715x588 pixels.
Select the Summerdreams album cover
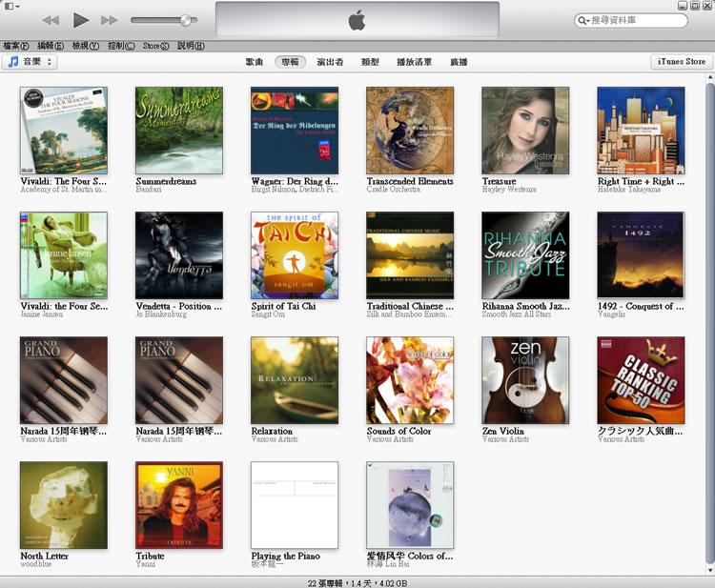click(x=179, y=131)
